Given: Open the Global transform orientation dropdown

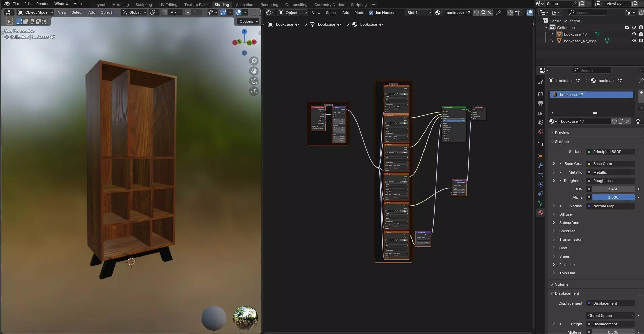Looking at the screenshot, I should (134, 12).
